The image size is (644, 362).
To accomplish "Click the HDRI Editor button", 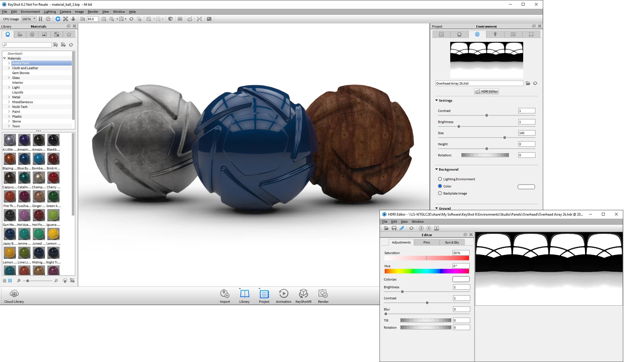I will coord(486,91).
